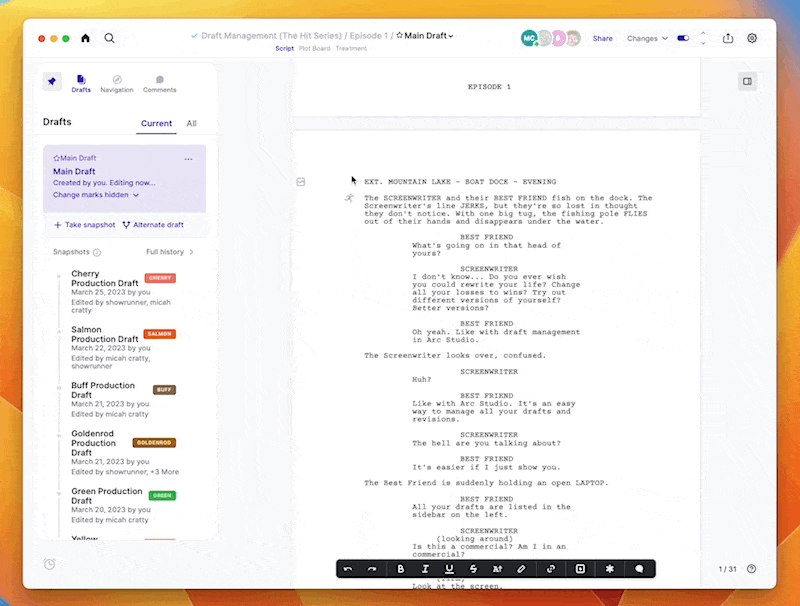Open Main Draft more options menu
Image resolution: width=800 pixels, height=606 pixels.
coord(188,159)
